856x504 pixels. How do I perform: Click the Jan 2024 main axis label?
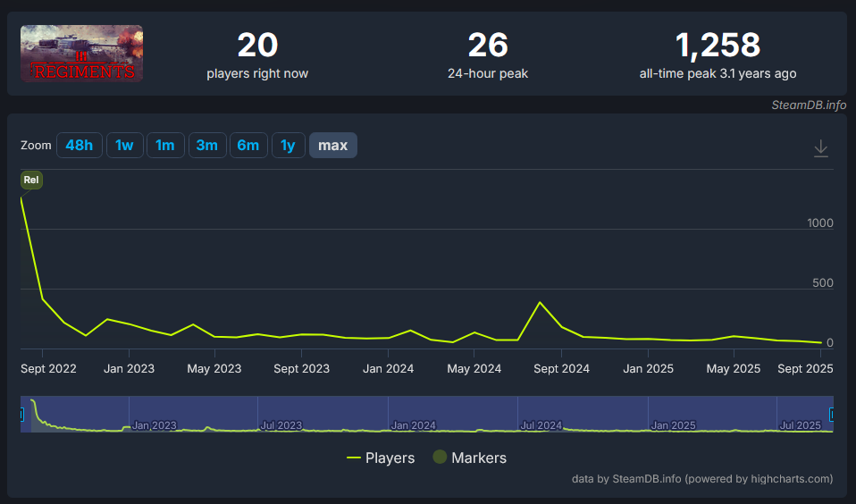[388, 368]
